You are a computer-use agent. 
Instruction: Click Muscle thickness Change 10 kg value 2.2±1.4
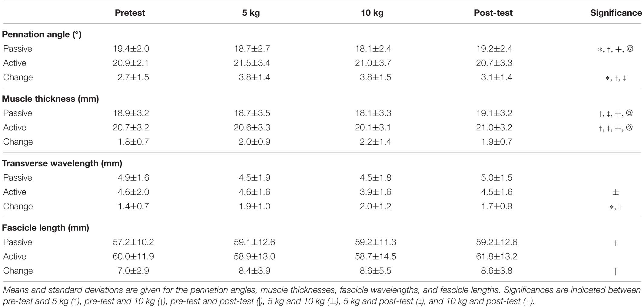point(375,142)
